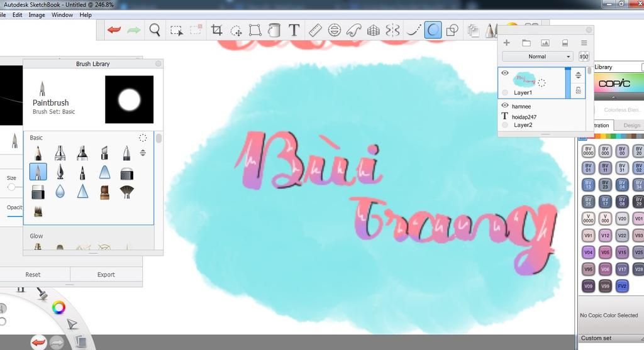Open the Window menu
The width and height of the screenshot is (644, 350).
62,15
